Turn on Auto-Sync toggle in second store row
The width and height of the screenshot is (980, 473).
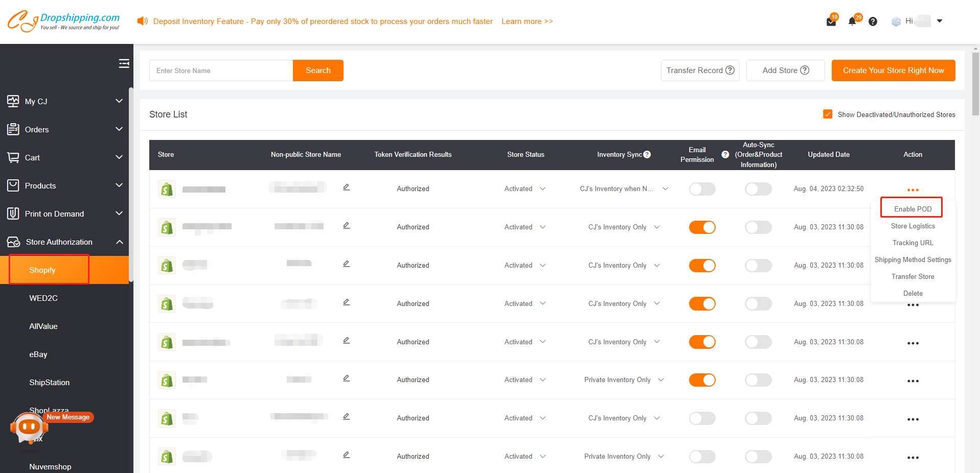(x=758, y=227)
